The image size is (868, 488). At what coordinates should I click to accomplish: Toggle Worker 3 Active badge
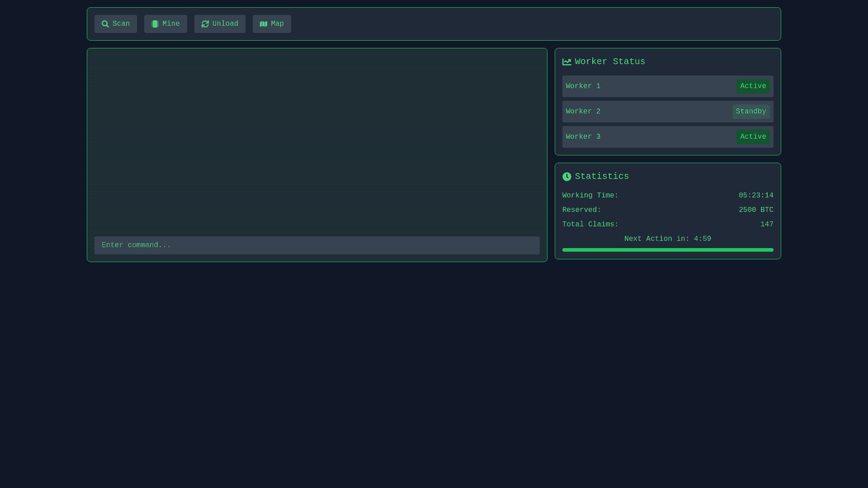point(753,137)
